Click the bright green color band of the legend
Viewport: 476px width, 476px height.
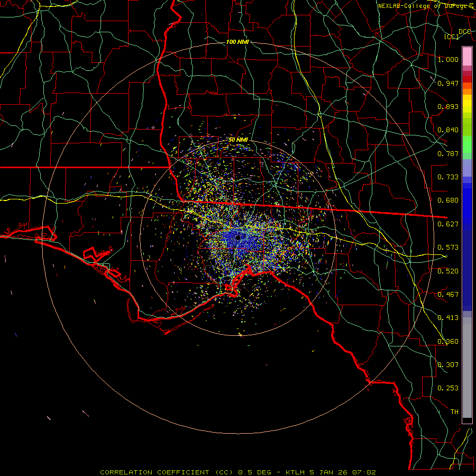[x=467, y=144]
